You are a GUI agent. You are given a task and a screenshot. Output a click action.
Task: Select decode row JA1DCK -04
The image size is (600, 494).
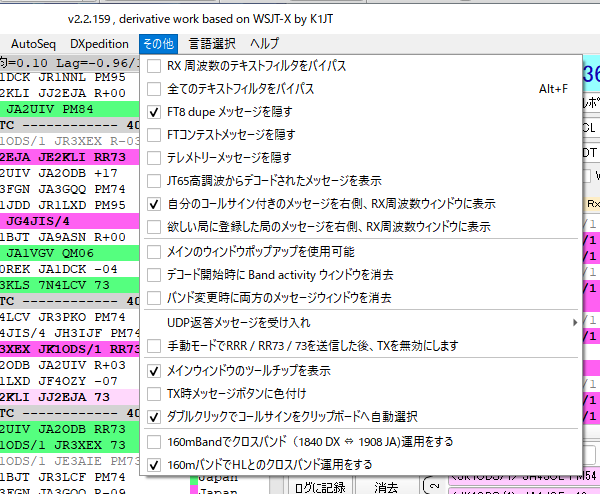pos(70,269)
